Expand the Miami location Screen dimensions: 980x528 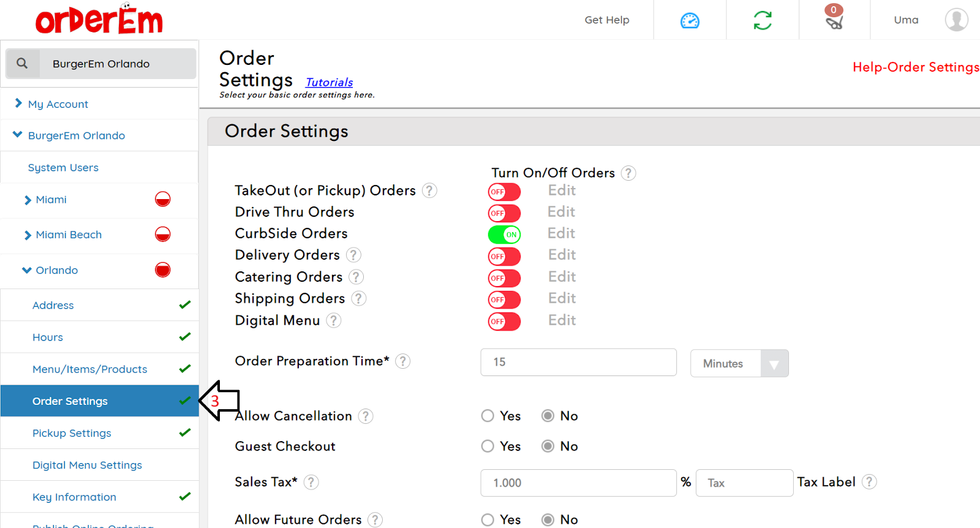pos(28,200)
